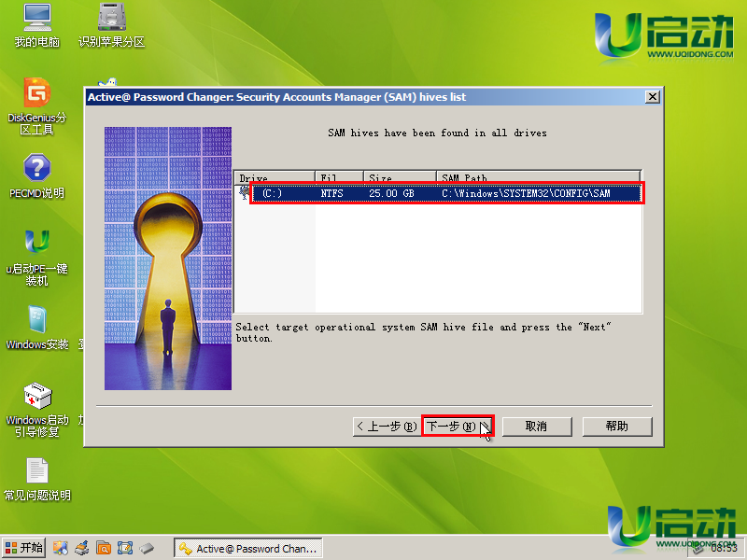
Task: Click the picture-with-magnifier quick launch icon
Action: (61, 548)
